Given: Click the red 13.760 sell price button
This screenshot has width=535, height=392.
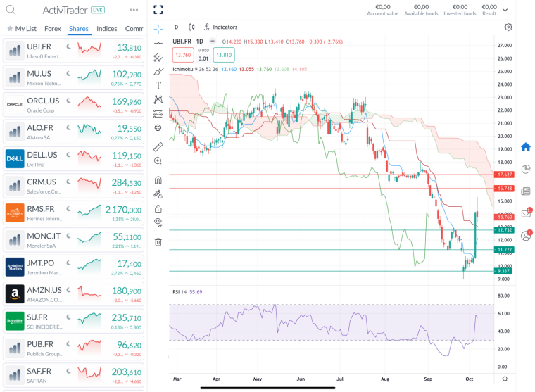Looking at the screenshot, I should tap(183, 55).
